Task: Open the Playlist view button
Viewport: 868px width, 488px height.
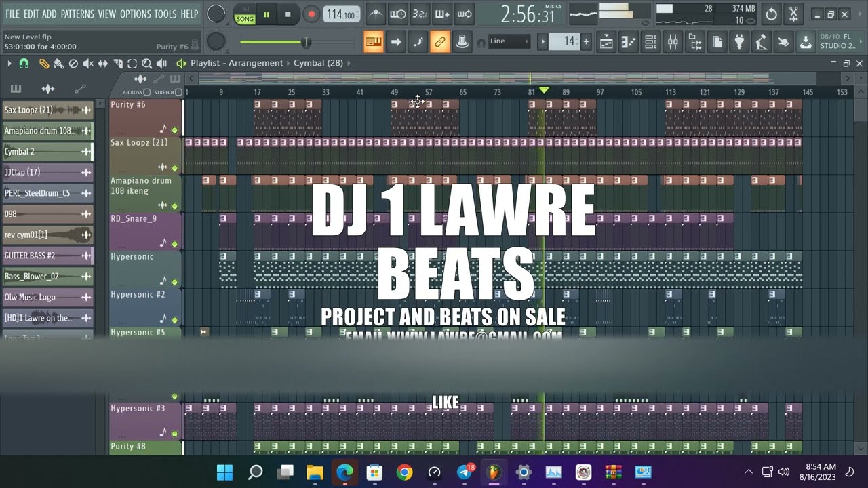Action: click(606, 42)
